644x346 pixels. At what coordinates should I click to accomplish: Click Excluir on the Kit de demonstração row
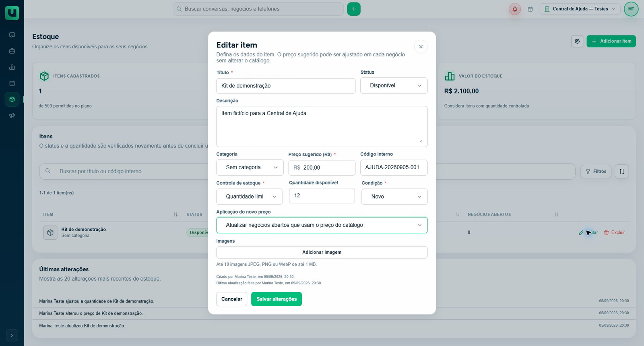(x=614, y=232)
